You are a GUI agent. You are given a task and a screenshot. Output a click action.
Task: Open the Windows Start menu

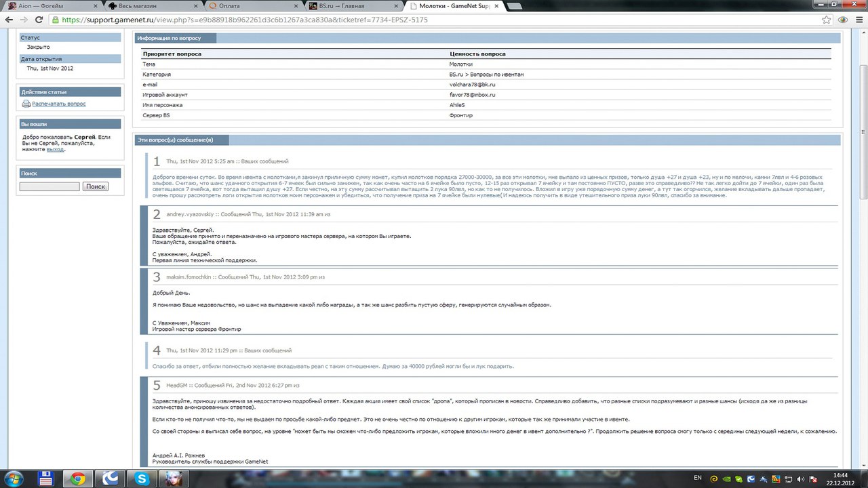coord(12,478)
